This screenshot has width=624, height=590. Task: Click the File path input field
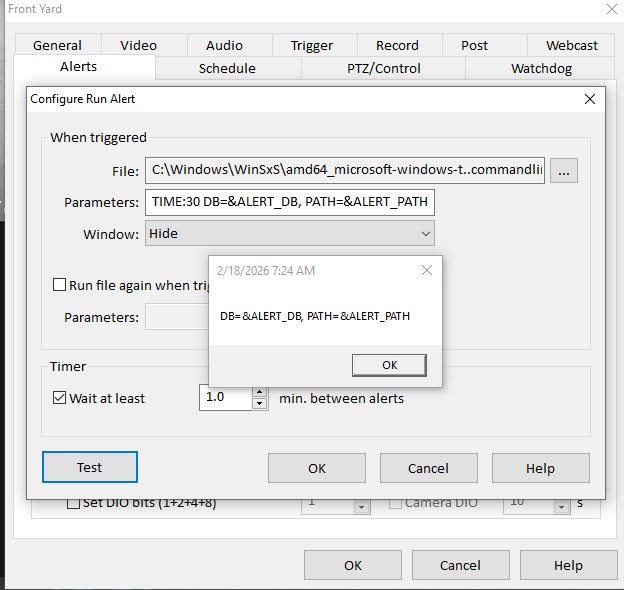(345, 170)
